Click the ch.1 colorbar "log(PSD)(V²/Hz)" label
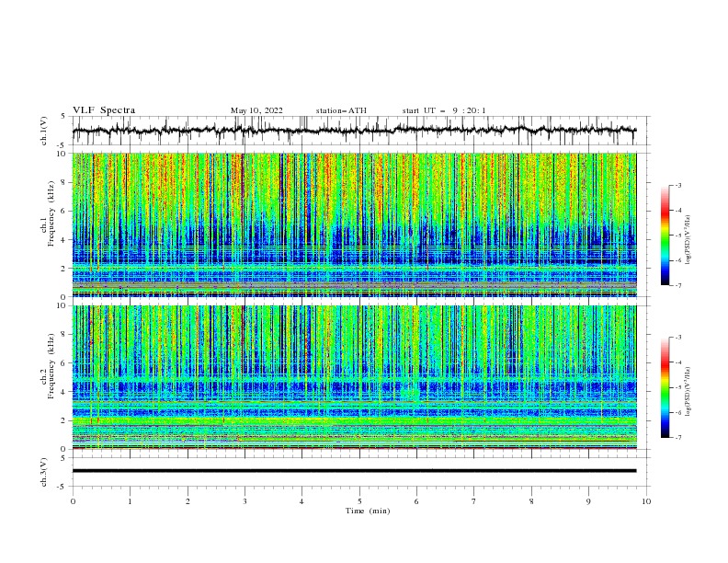Viewport: 728px width, 563px height. pos(688,240)
